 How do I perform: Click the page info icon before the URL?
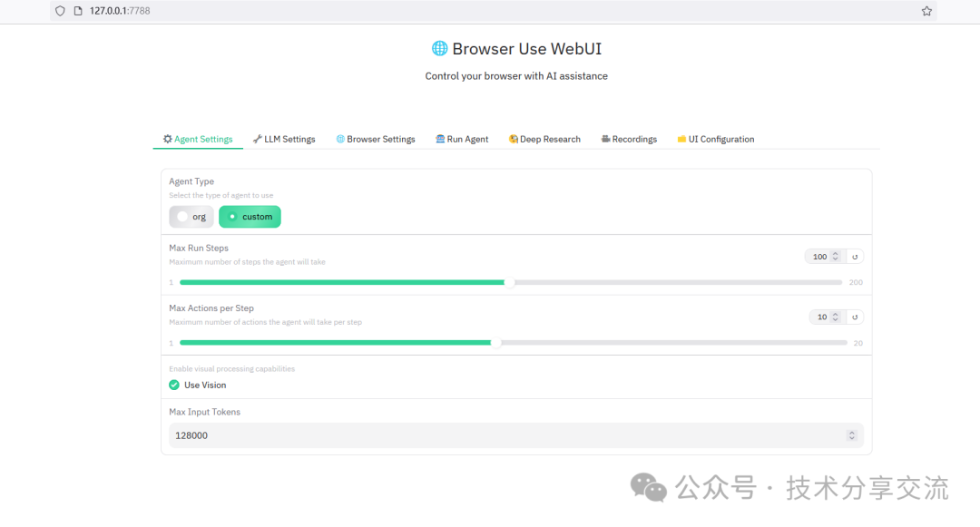point(78,11)
